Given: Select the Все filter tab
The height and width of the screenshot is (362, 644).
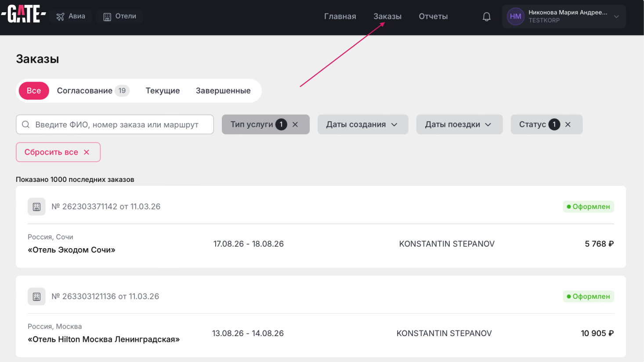Looking at the screenshot, I should (x=34, y=91).
